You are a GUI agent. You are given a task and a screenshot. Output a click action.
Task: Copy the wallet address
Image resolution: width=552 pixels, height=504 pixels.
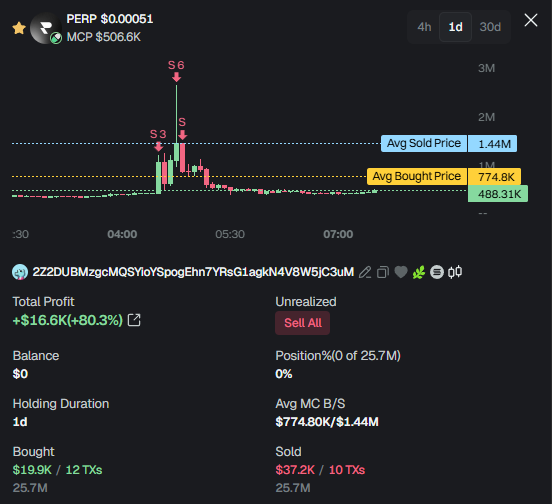383,272
